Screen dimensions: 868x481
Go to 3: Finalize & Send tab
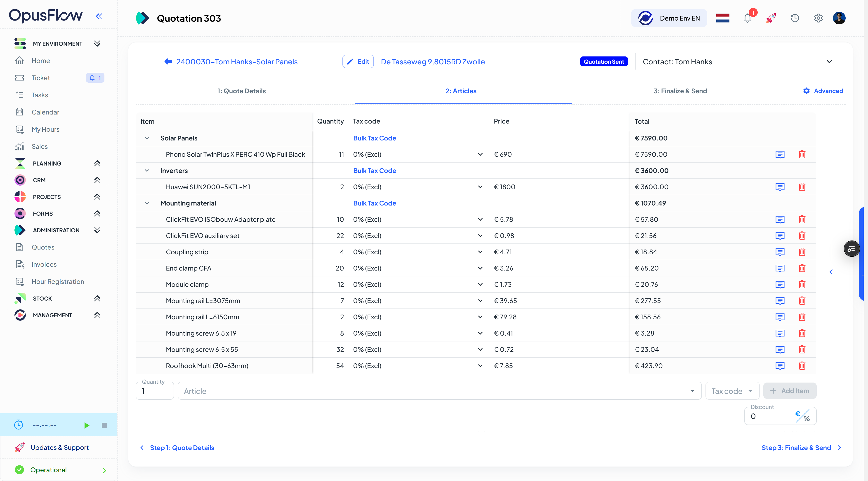point(680,91)
